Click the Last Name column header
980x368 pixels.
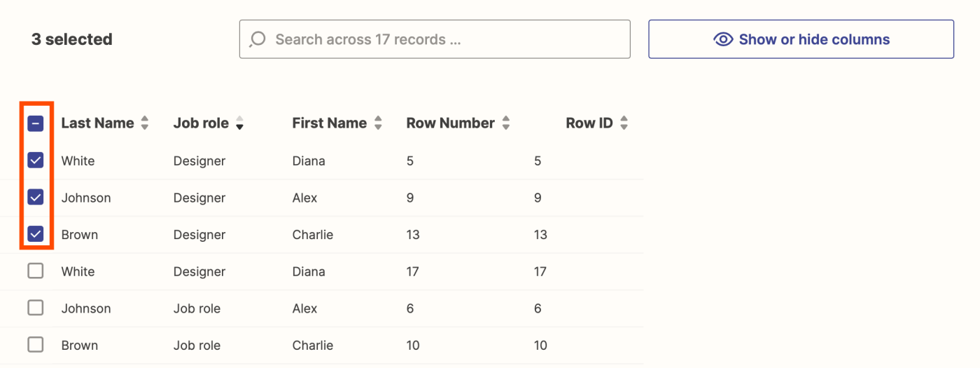pos(97,123)
